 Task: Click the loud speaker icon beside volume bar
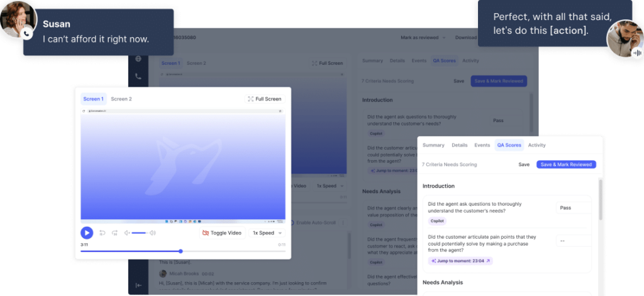[x=153, y=233]
